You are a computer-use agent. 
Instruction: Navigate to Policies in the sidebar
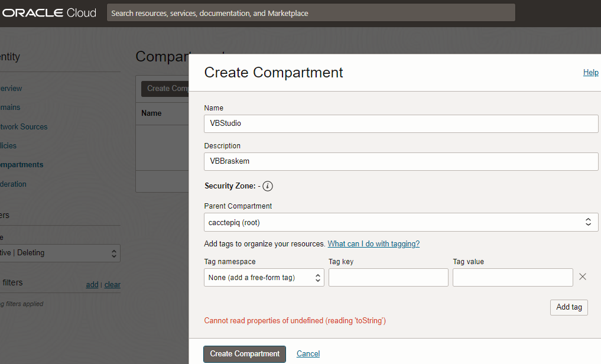coord(8,145)
